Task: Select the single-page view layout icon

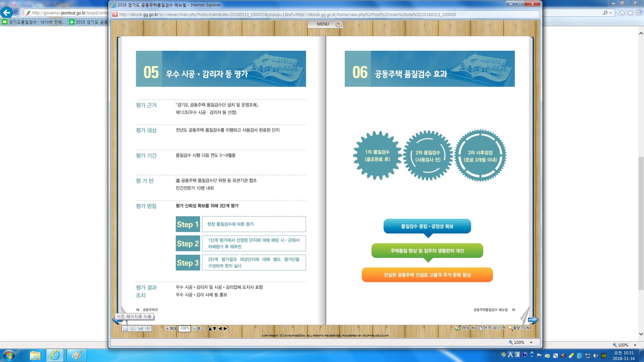Action: tap(125, 328)
